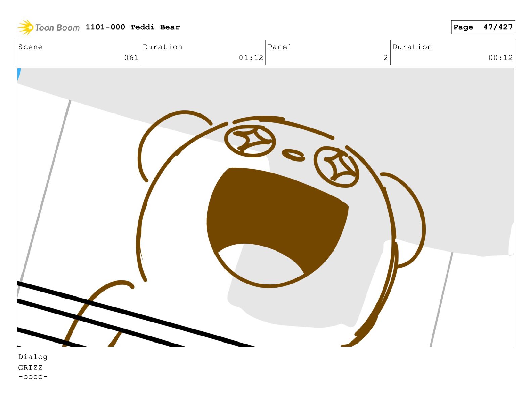
Task: Select the character name "GRIZZ"
Action: [x=31, y=368]
